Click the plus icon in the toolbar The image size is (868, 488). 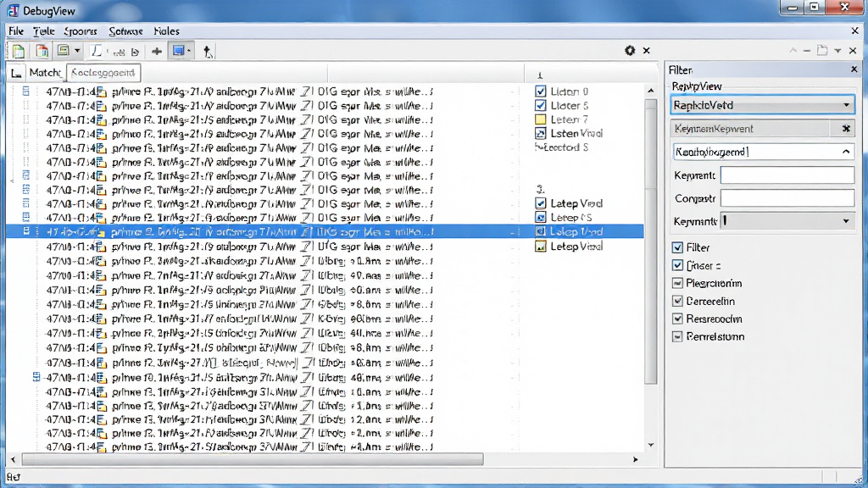[157, 52]
